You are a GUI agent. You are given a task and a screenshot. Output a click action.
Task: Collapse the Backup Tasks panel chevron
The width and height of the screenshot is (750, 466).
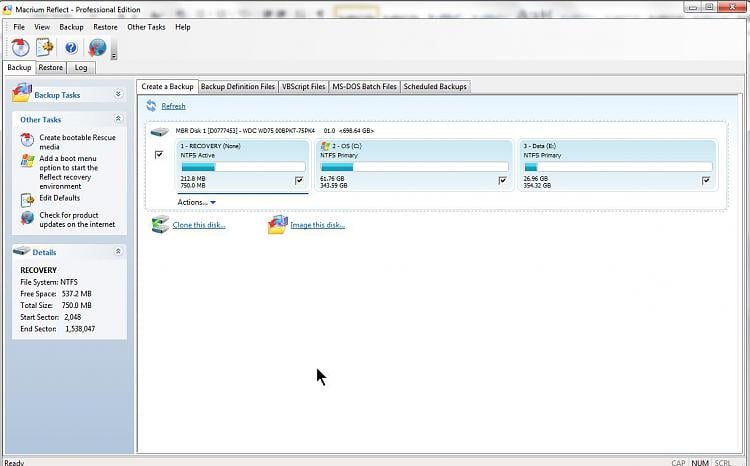[x=118, y=94]
